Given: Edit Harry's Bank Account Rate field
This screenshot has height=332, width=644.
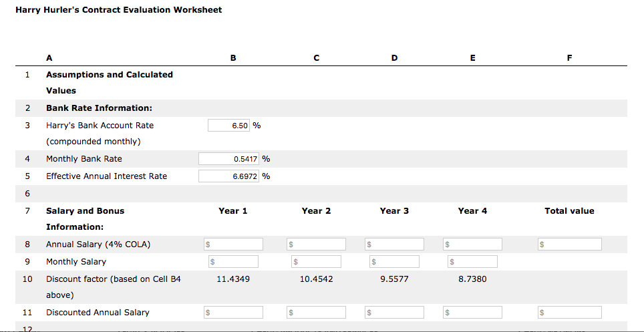Looking at the screenshot, I should [x=228, y=126].
